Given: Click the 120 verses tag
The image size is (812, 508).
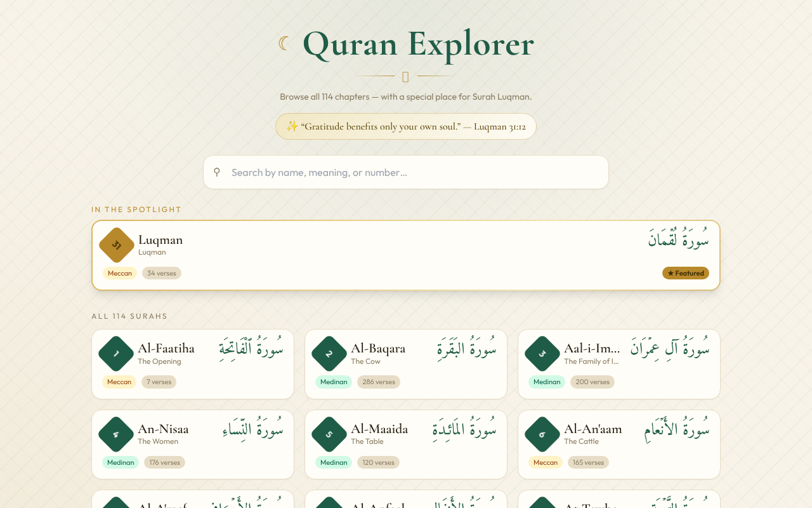Looking at the screenshot, I should tap(379, 462).
